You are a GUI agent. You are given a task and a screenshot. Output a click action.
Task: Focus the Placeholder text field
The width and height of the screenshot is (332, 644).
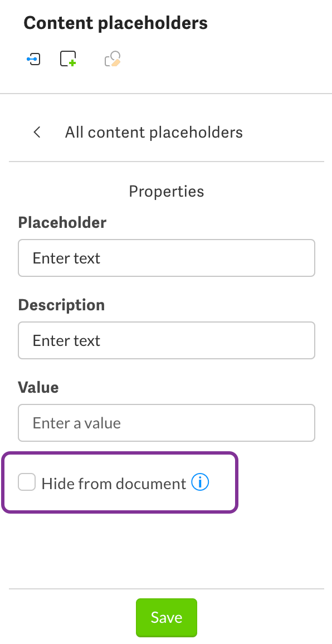tap(167, 258)
